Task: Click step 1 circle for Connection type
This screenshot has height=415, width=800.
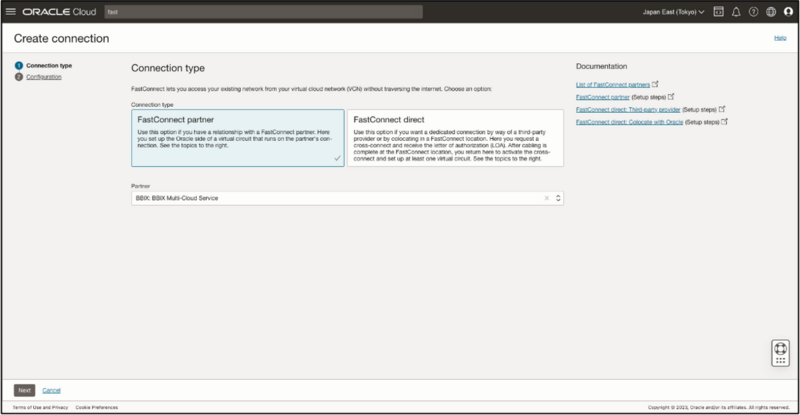Action: click(x=19, y=65)
